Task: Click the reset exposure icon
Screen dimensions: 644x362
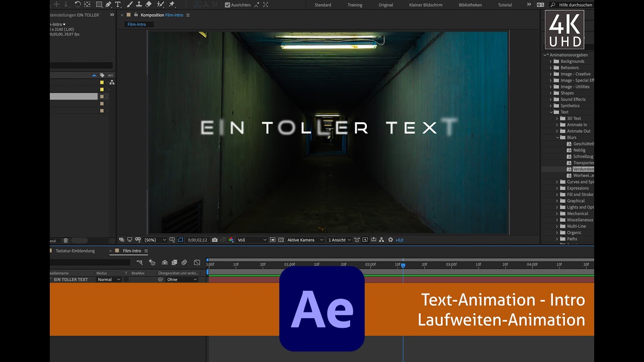Action: (390, 240)
